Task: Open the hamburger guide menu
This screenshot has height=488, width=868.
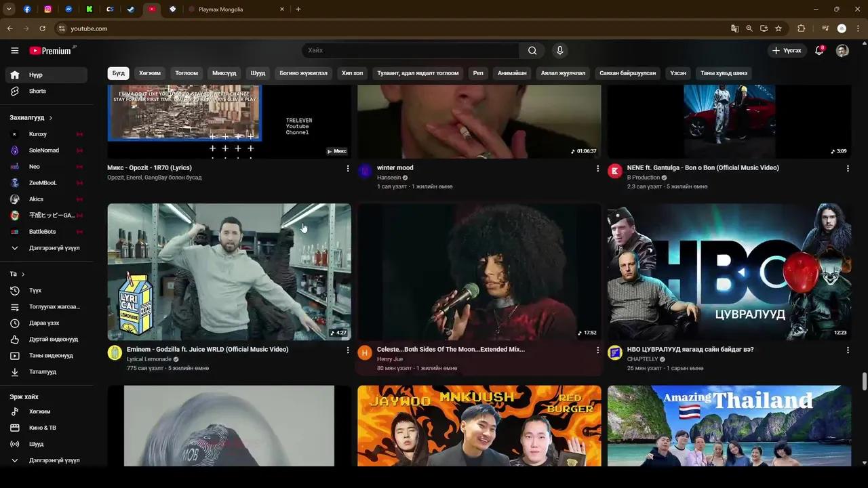Action: [x=14, y=51]
